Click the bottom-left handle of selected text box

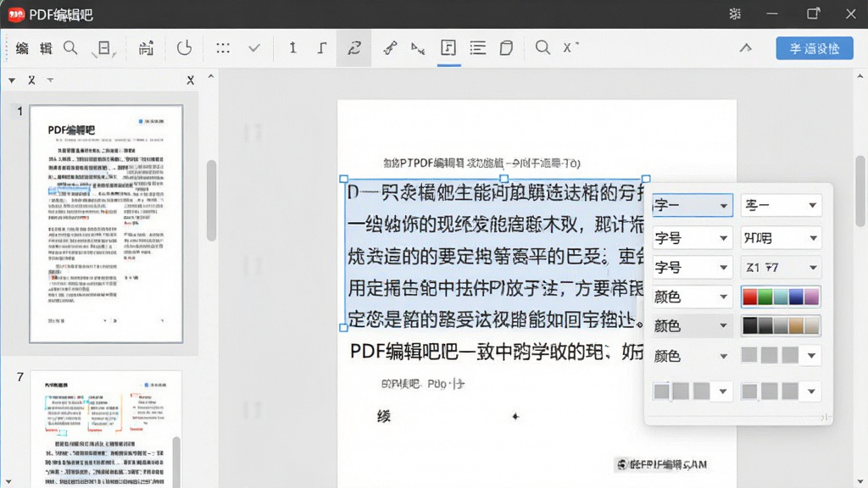(344, 328)
